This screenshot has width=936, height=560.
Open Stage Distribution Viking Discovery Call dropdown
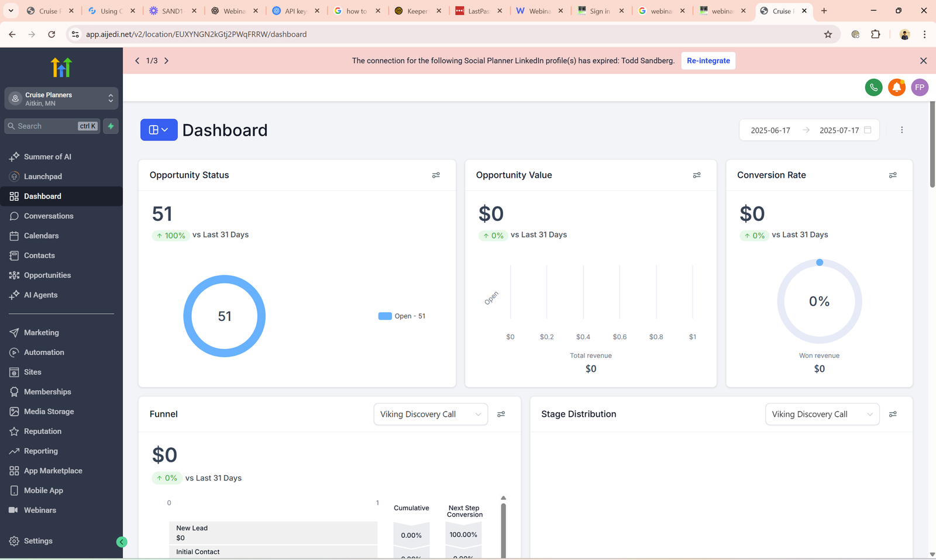point(822,414)
